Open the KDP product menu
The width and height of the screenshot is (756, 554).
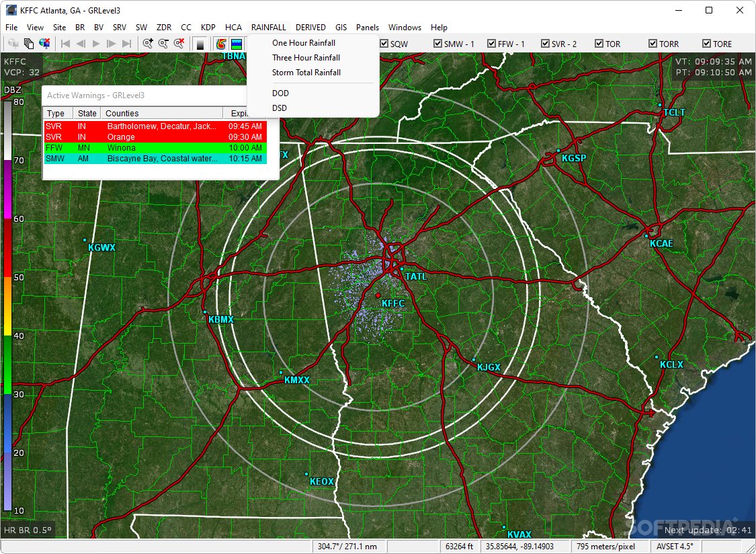[208, 28]
